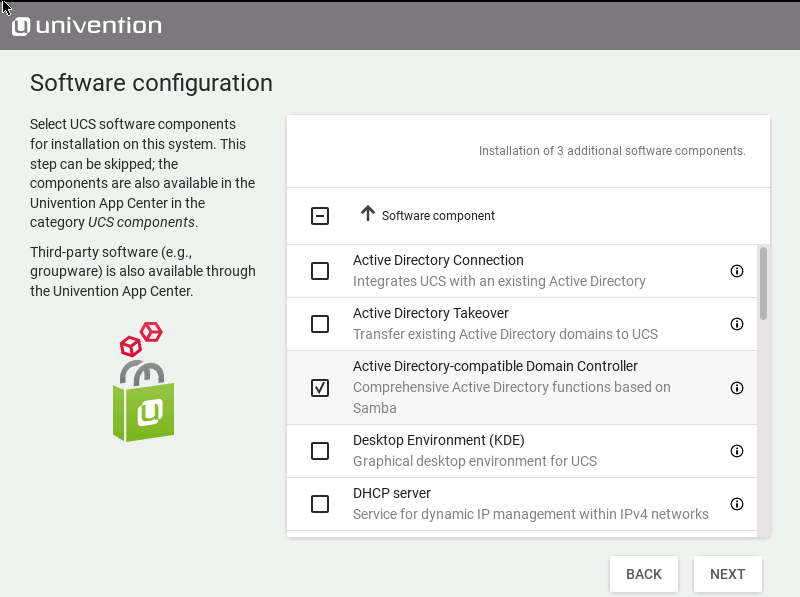Uncheck Active Directory-compatible Domain Controller
Image resolution: width=800 pixels, height=597 pixels.
pyautogui.click(x=320, y=388)
